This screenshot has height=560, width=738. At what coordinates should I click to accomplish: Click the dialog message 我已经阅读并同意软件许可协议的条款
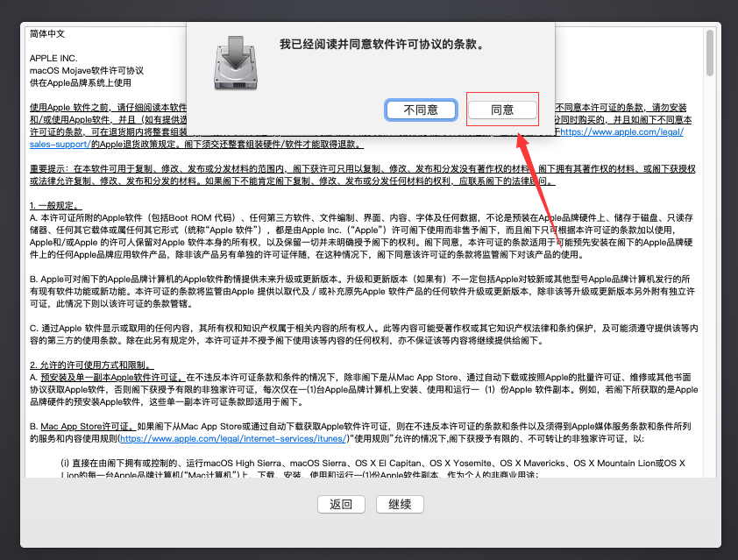pyautogui.click(x=380, y=43)
